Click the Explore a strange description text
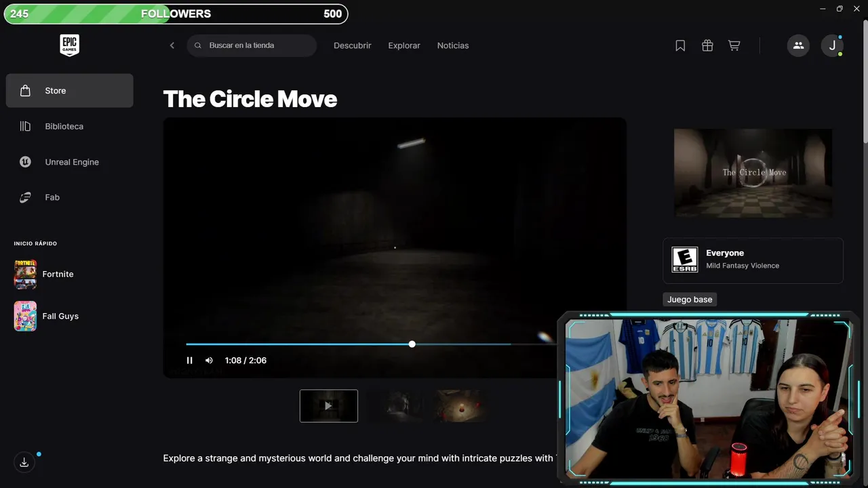868x488 pixels. click(359, 458)
